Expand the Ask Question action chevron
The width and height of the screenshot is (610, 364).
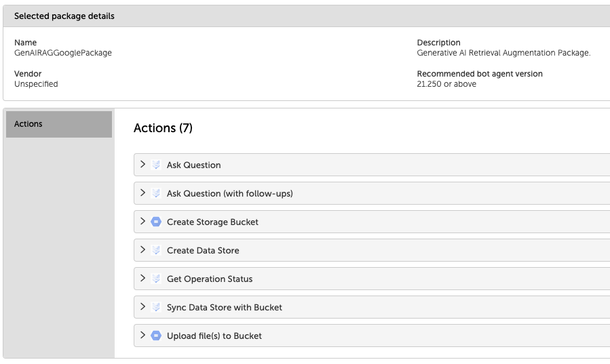pos(142,165)
